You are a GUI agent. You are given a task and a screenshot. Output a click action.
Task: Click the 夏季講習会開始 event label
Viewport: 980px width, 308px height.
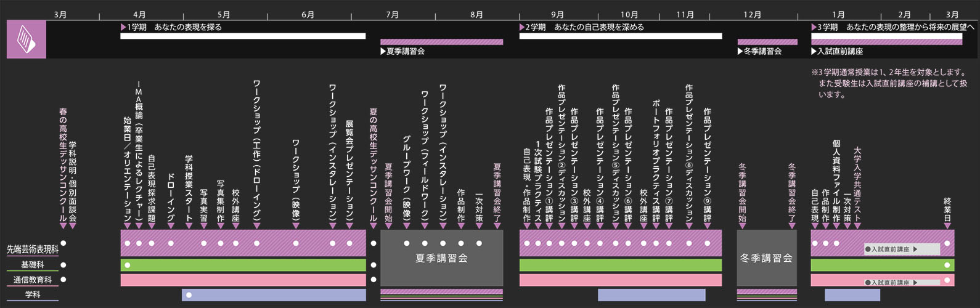(388, 192)
